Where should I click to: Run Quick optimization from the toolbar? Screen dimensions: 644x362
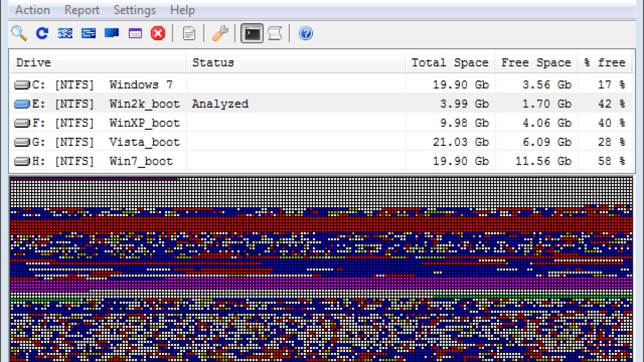click(x=65, y=34)
